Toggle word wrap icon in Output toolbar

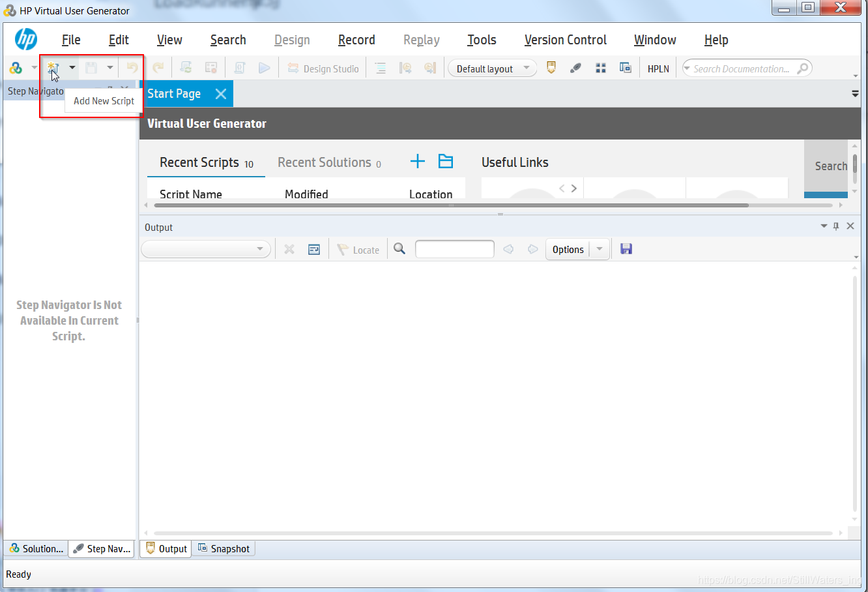click(x=314, y=249)
